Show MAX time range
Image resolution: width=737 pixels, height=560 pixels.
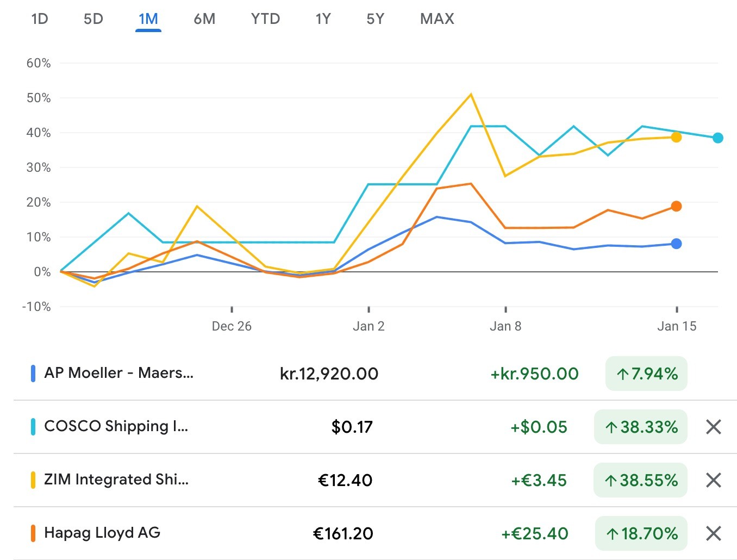tap(437, 19)
